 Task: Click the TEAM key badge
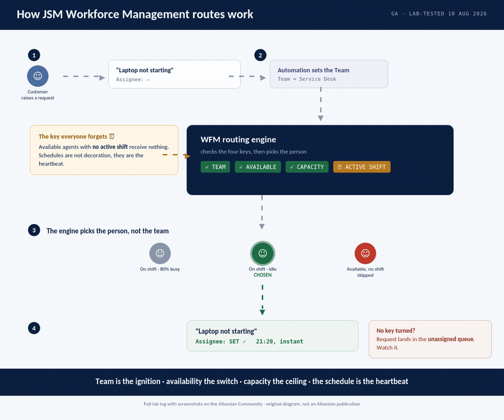coord(216,167)
